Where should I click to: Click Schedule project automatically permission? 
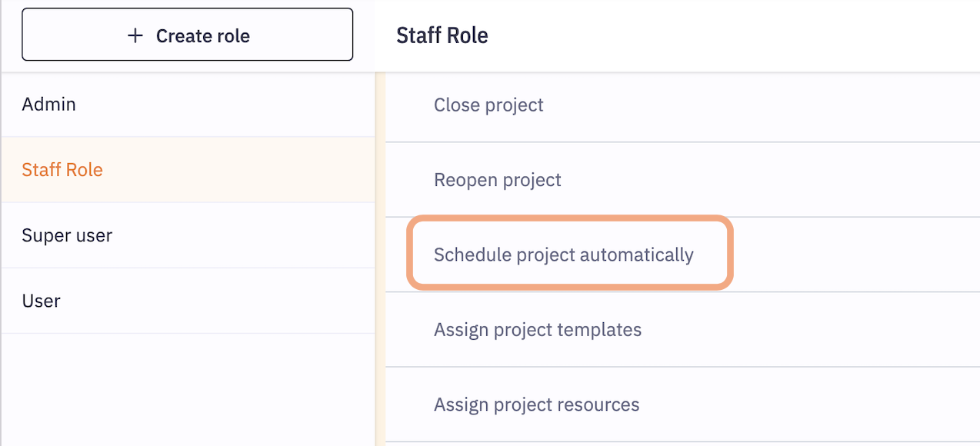coord(564,255)
